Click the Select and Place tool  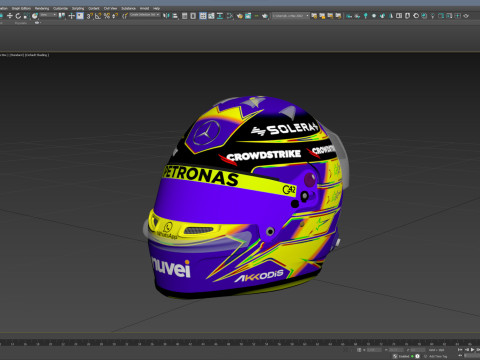click(x=35, y=16)
